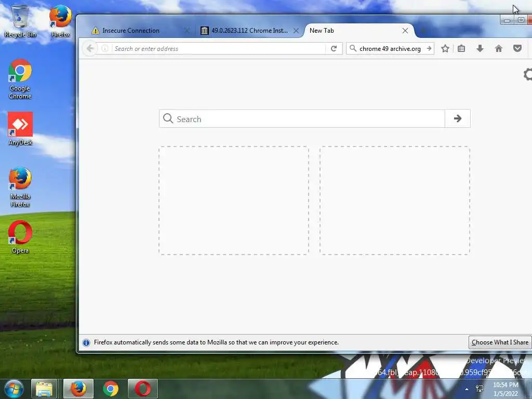
Task: Submit the toolbar search with the arrow
Action: tap(429, 48)
